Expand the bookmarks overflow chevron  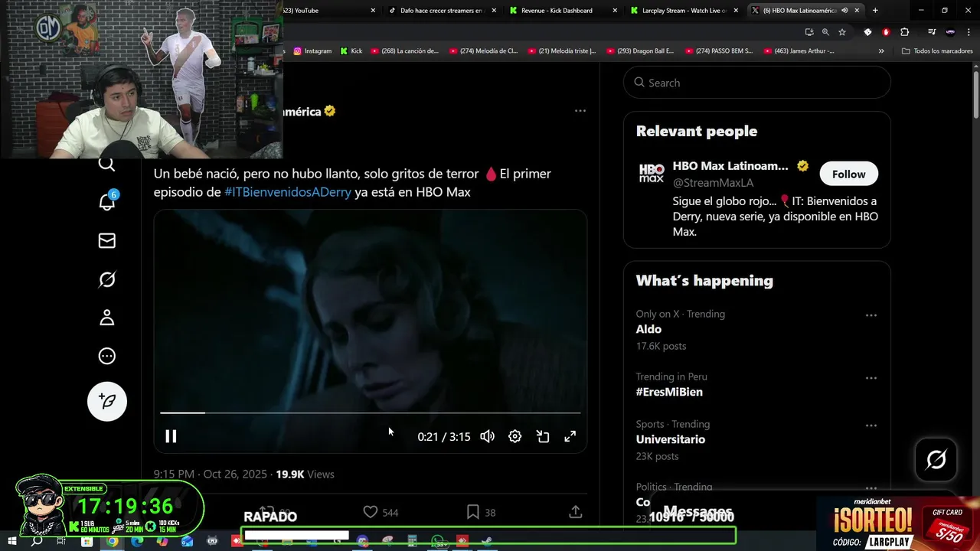[881, 51]
